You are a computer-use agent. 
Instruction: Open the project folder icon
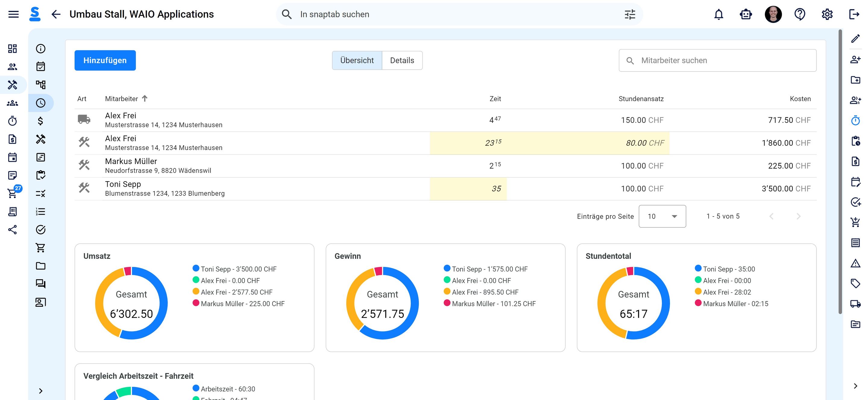tap(40, 266)
